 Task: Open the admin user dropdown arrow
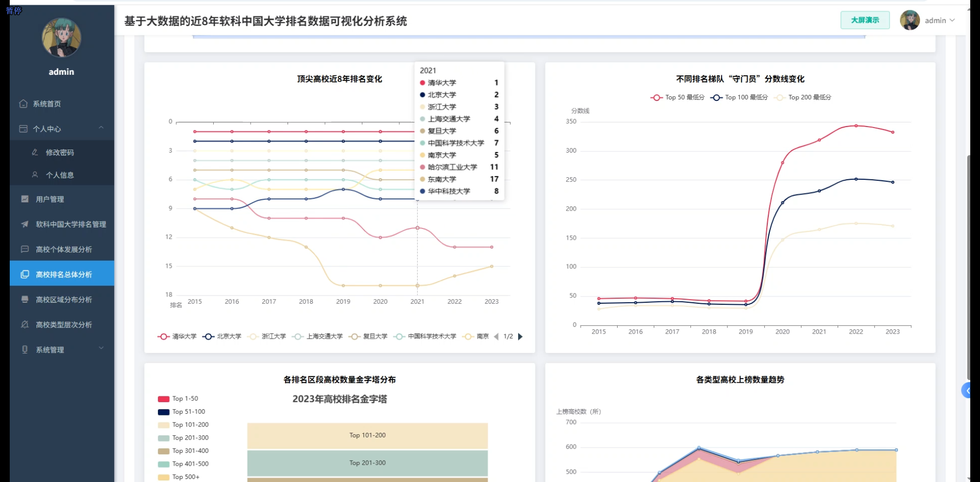952,20
